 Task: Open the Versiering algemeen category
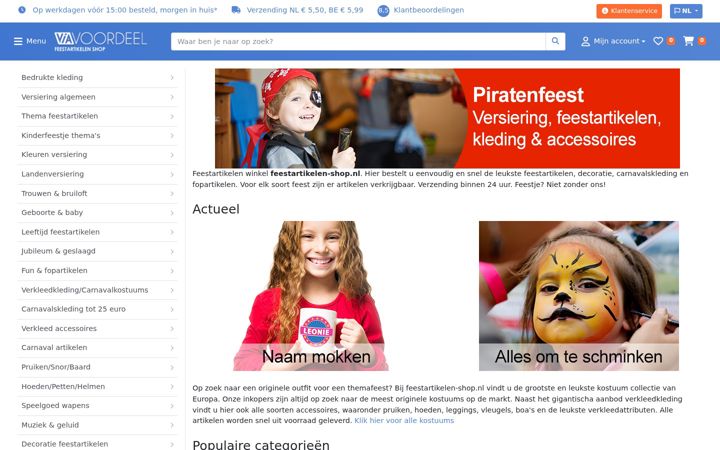97,97
